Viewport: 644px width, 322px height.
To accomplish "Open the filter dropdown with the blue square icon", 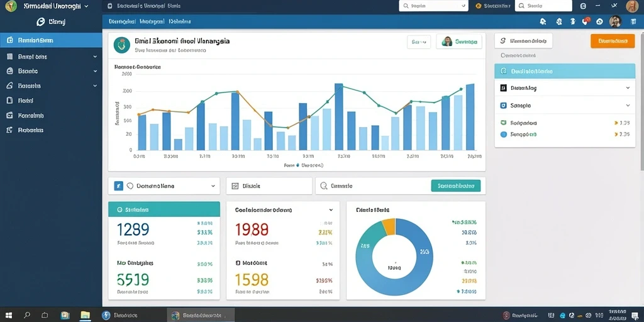I will tap(164, 186).
